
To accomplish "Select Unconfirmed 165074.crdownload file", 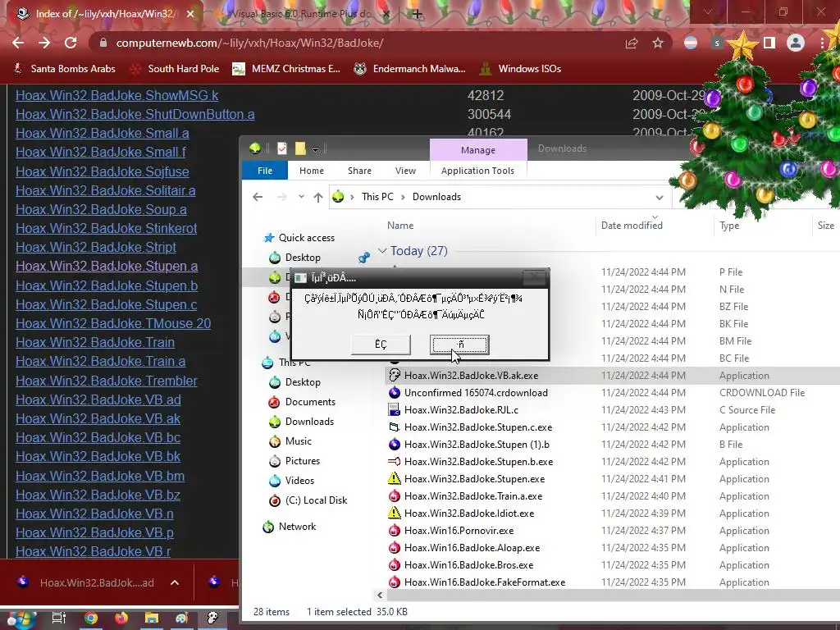I will [476, 393].
